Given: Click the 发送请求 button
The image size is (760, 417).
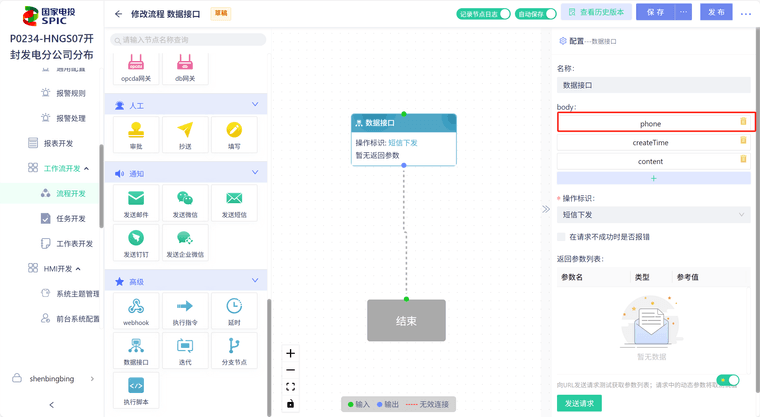Looking at the screenshot, I should pos(579,403).
